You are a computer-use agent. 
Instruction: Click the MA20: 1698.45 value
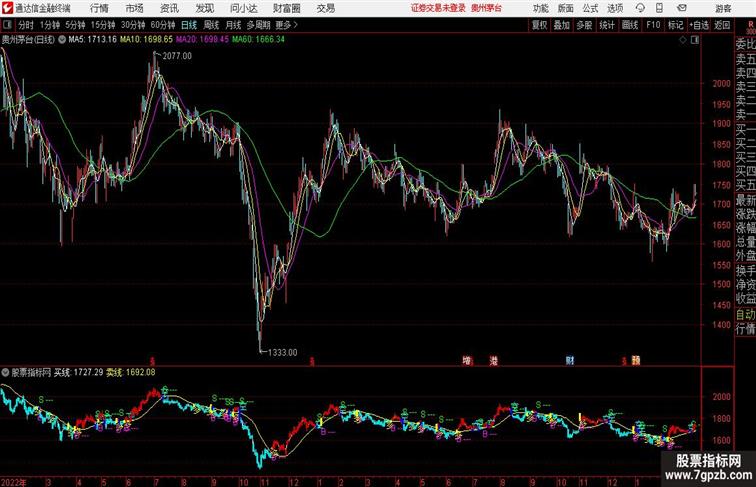click(202, 40)
